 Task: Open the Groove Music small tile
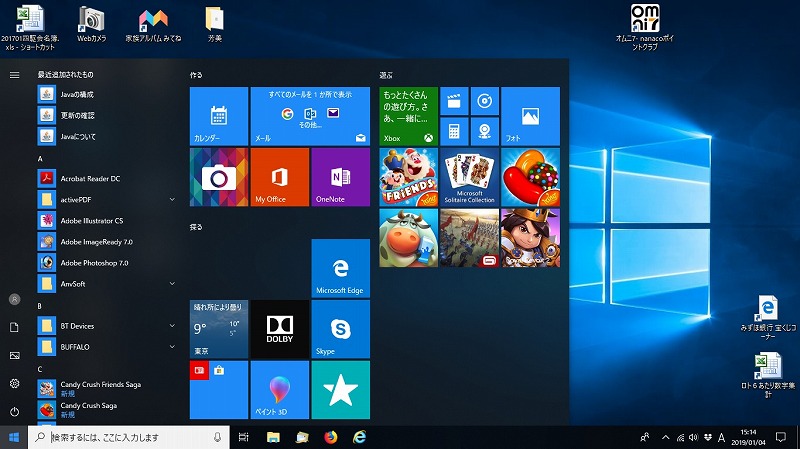pos(485,101)
